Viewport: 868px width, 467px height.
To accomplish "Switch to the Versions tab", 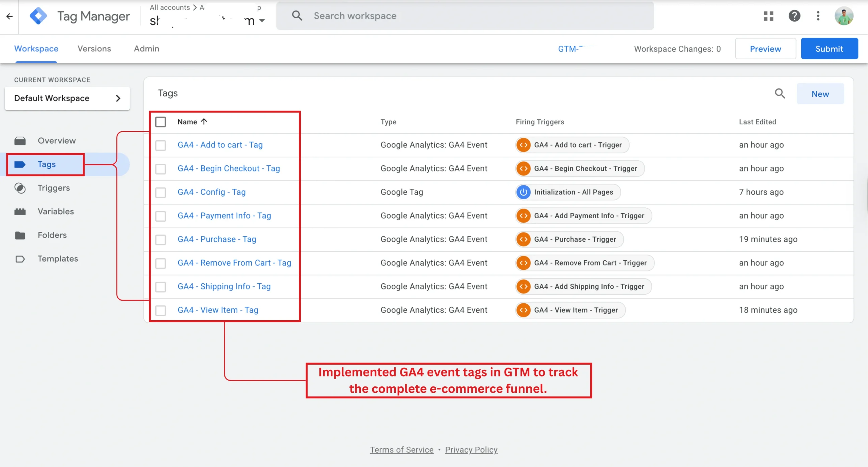I will 94,48.
